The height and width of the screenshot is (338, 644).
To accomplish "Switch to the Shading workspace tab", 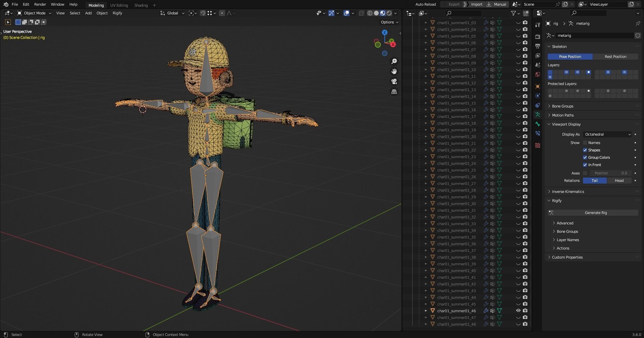I will point(141,5).
